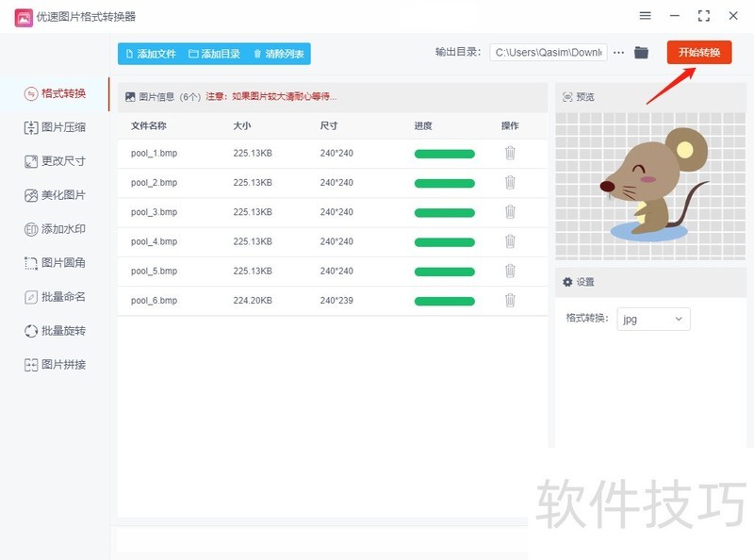The image size is (754, 560).
Task: Remove pool_6.bmp from the list
Action: pyautogui.click(x=510, y=300)
